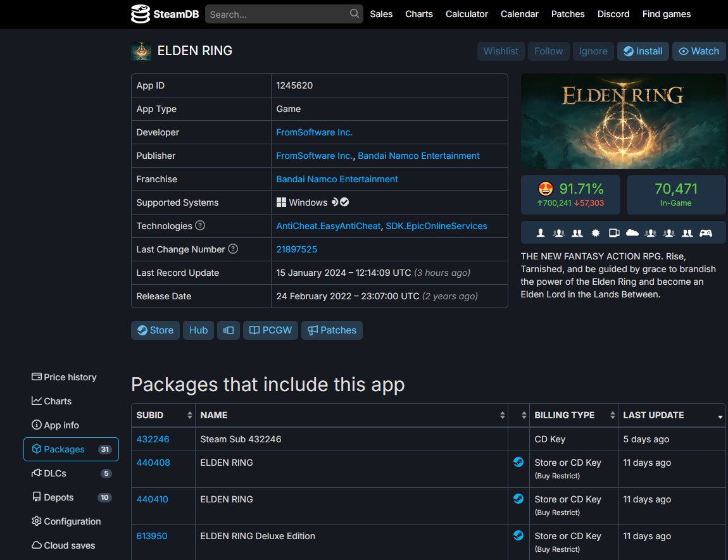Click the single-player category icon
The height and width of the screenshot is (560, 728).
tap(541, 233)
